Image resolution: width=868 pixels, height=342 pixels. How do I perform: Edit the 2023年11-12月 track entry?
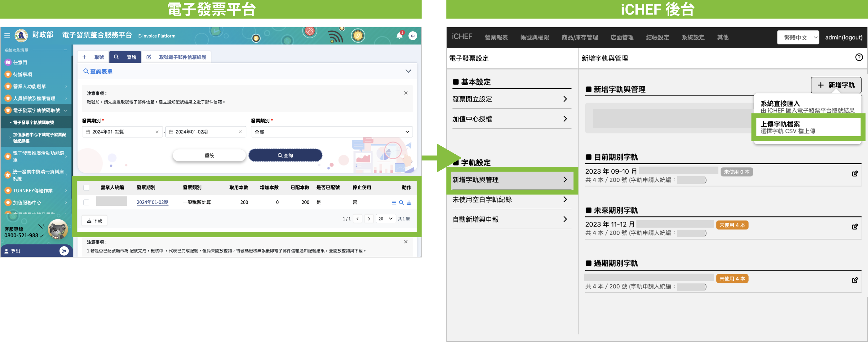pos(855,226)
